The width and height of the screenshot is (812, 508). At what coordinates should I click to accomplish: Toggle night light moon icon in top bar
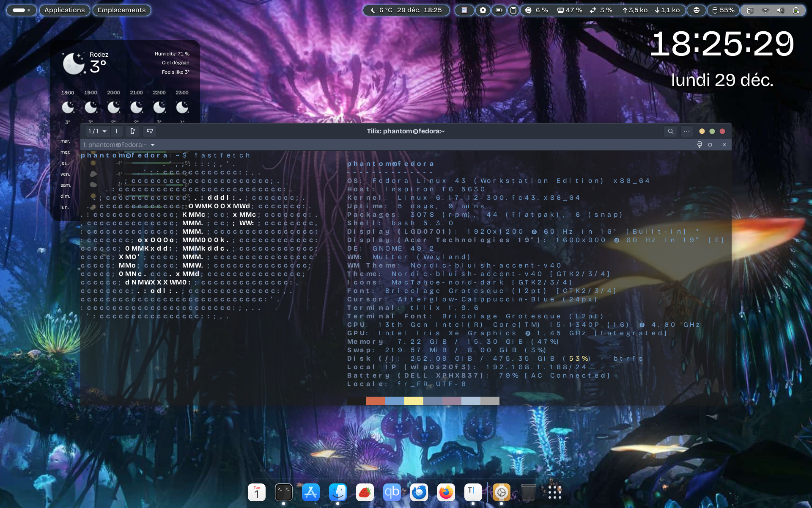(x=373, y=10)
